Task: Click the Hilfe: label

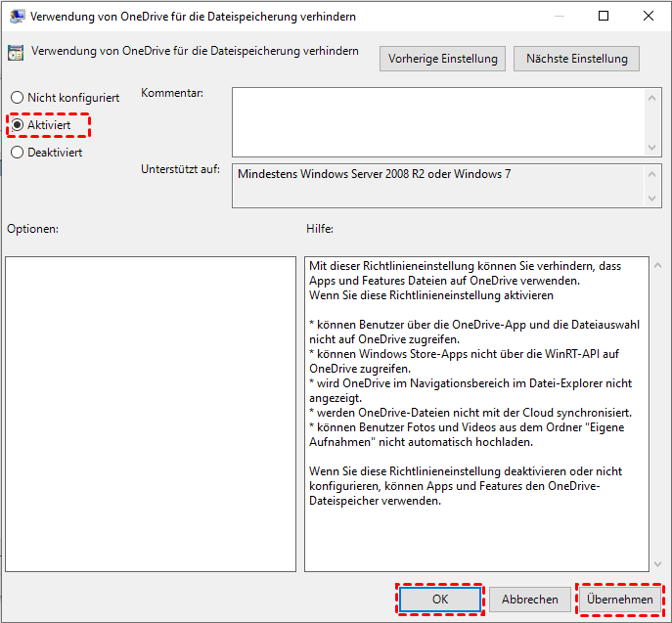Action: coord(320,229)
